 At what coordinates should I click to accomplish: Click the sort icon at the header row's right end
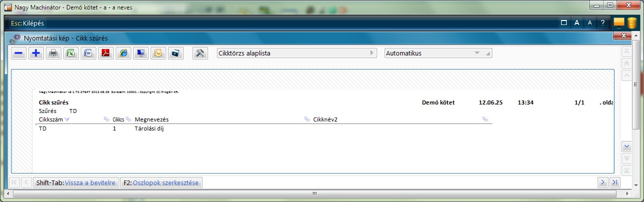pos(485,119)
